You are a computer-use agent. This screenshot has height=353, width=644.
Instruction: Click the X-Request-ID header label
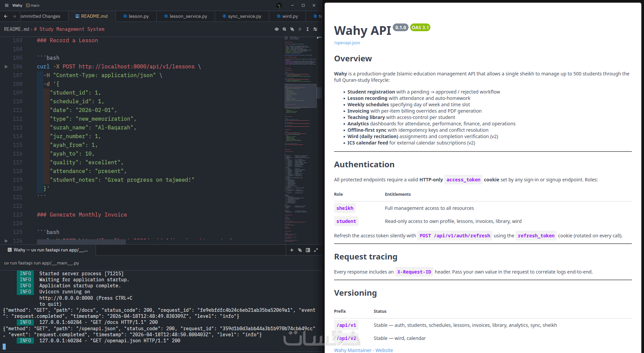[x=414, y=272]
